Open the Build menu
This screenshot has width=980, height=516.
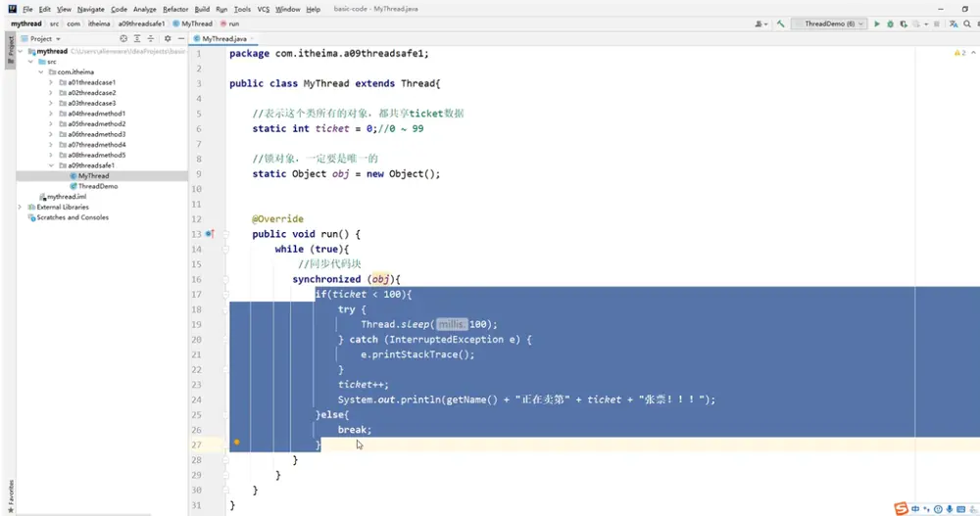pyautogui.click(x=202, y=10)
